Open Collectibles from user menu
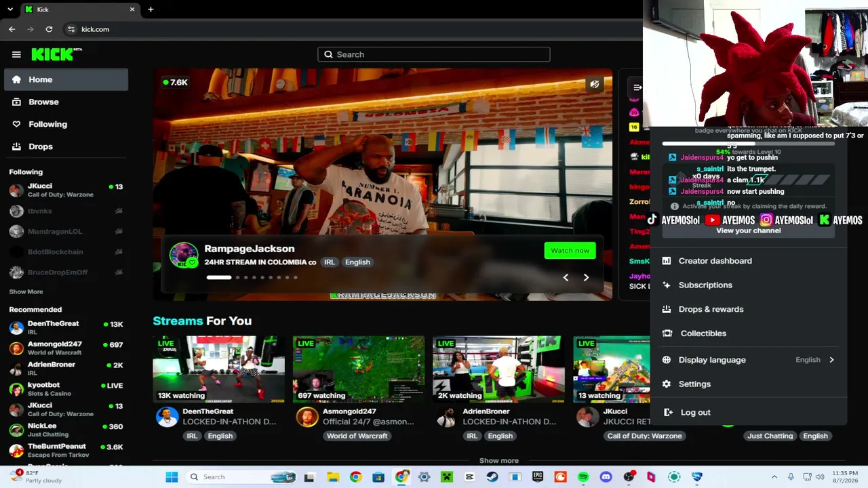 [749, 333]
